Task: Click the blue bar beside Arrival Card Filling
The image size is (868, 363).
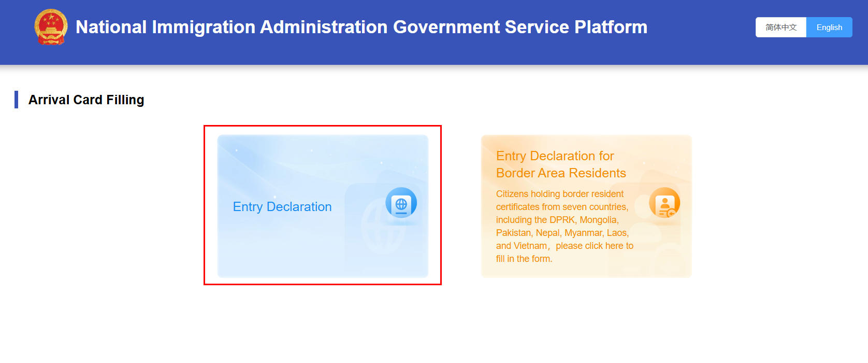Action: coord(16,100)
